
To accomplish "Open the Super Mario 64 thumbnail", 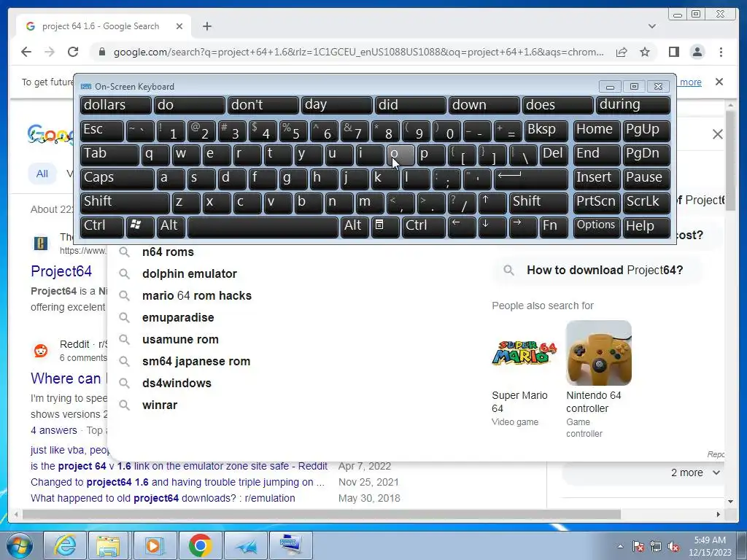I will pyautogui.click(x=524, y=353).
